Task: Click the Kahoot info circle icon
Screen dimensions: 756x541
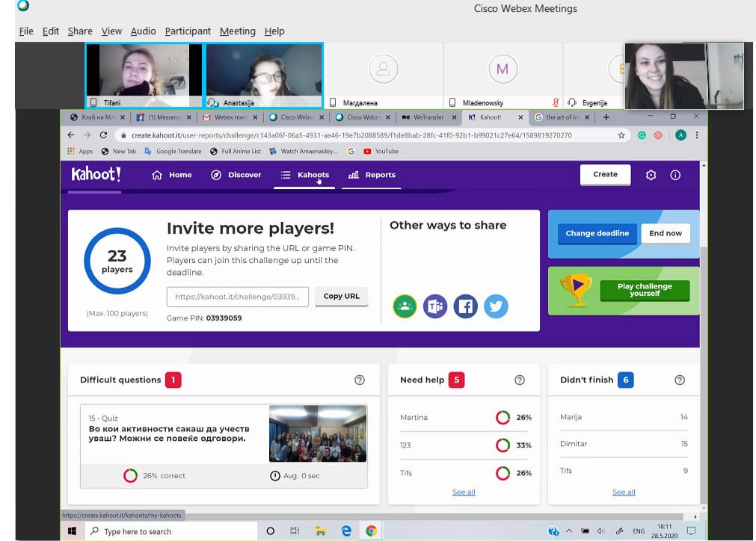Action: point(675,175)
